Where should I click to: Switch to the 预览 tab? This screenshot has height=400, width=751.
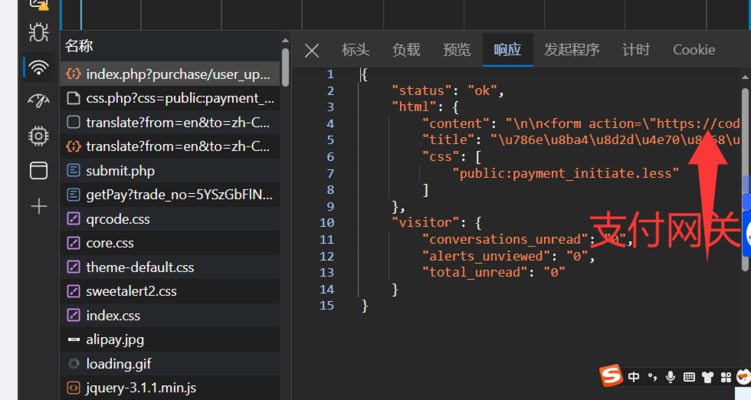(x=457, y=50)
